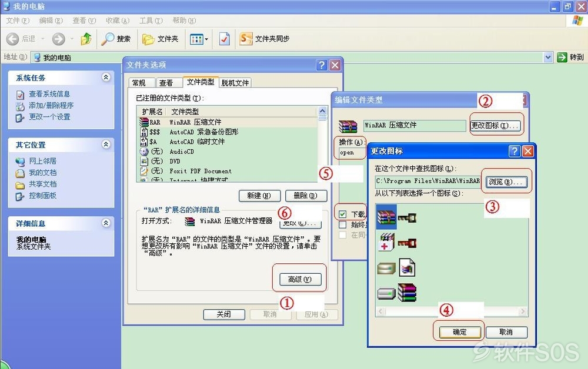The width and height of the screenshot is (588, 369).
Task: Click the green Forward arrow in the toolbar
Action: (x=58, y=39)
